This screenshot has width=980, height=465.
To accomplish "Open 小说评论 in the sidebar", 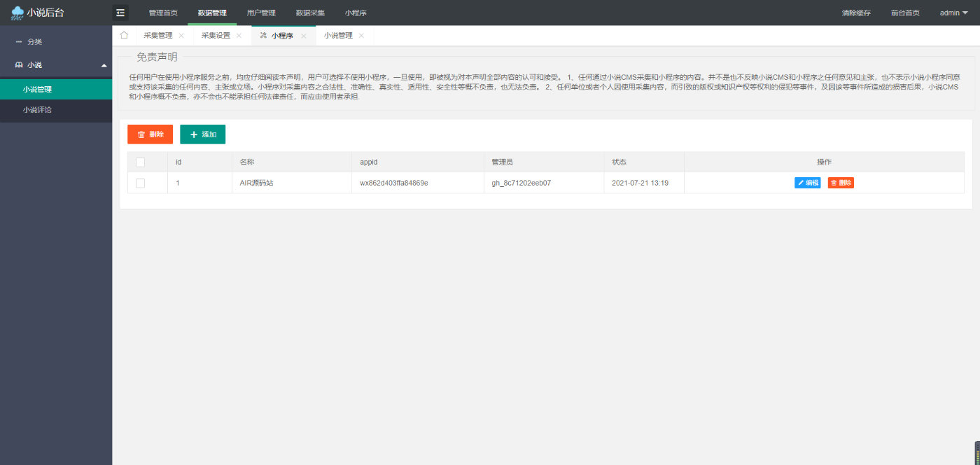I will coord(56,110).
